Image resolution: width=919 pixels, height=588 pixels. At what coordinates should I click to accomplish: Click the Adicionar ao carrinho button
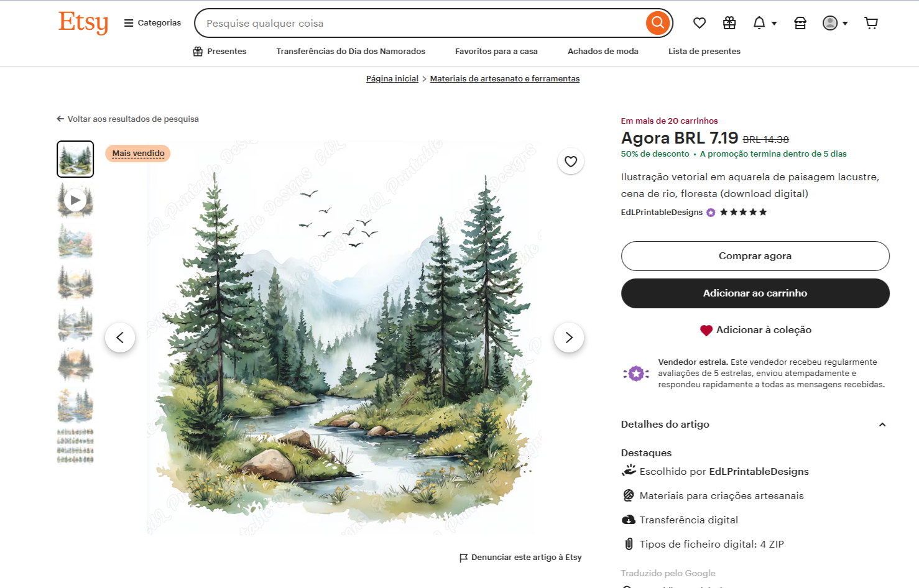pos(755,293)
